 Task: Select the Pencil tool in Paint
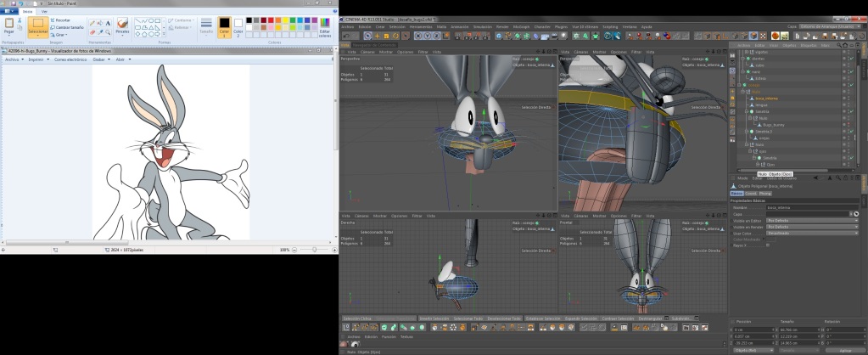coord(92,23)
